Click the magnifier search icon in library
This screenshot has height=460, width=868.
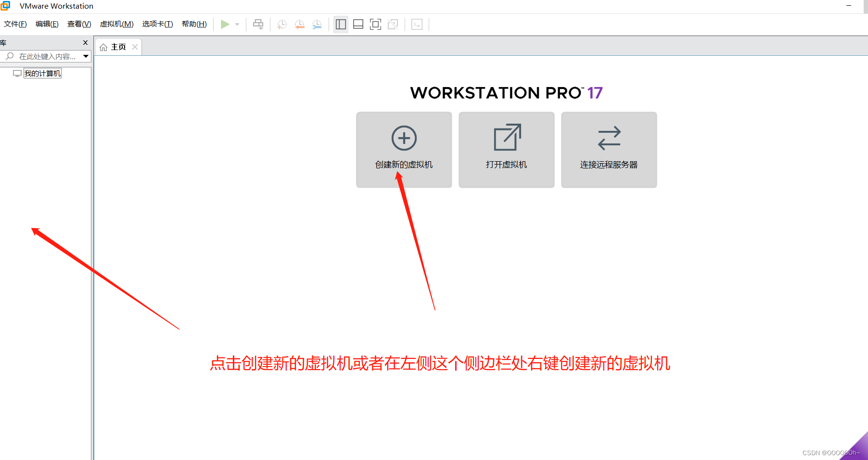(10, 56)
